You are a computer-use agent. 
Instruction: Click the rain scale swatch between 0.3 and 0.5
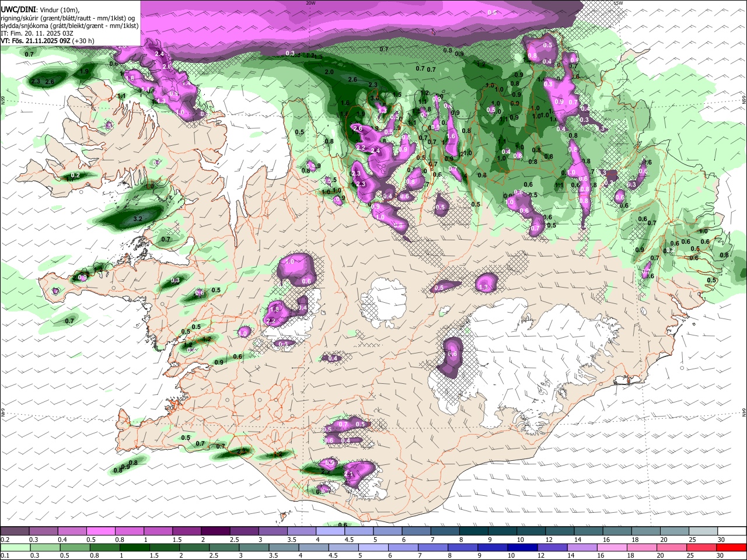click(x=45, y=547)
